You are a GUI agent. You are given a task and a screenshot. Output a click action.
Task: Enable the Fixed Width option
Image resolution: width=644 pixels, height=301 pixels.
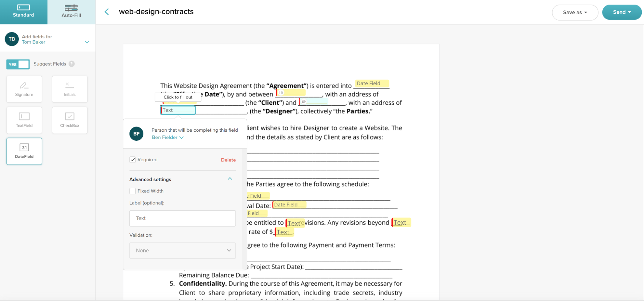(132, 191)
